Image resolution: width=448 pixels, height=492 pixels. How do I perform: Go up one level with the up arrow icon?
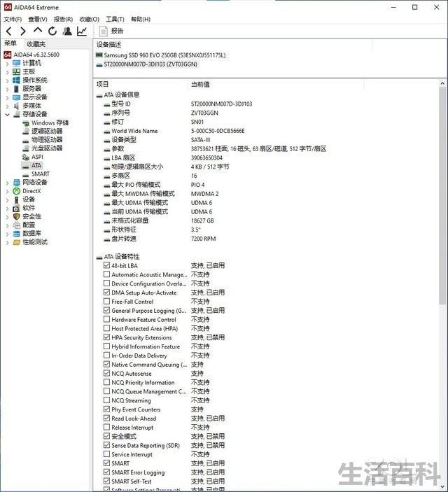point(38,30)
